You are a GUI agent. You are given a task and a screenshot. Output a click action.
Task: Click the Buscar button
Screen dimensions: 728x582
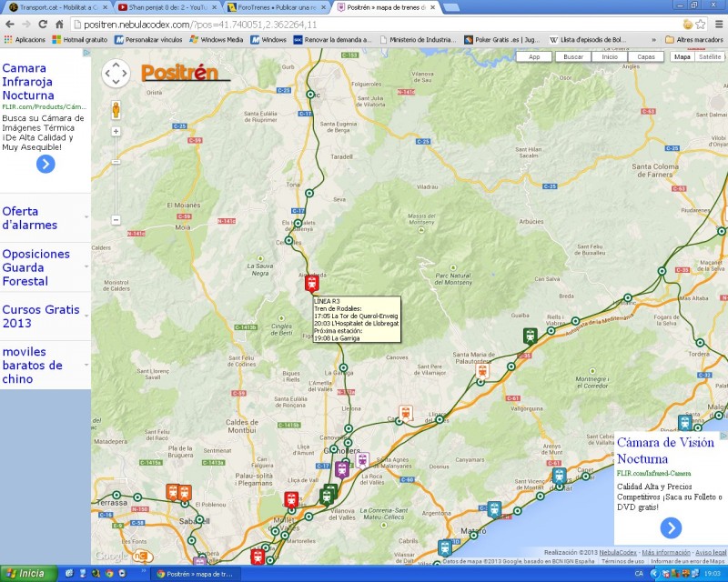point(573,56)
